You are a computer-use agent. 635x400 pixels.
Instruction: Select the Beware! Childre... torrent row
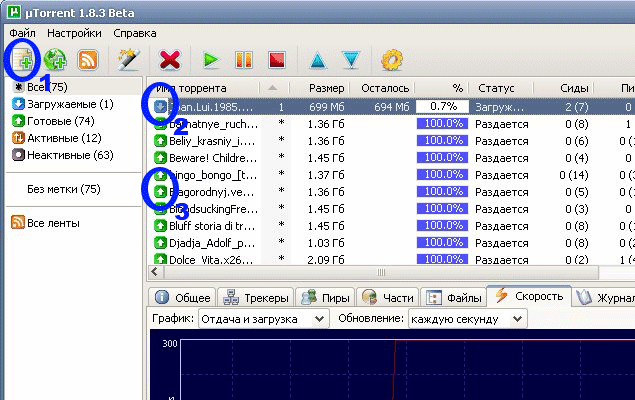coord(391,158)
